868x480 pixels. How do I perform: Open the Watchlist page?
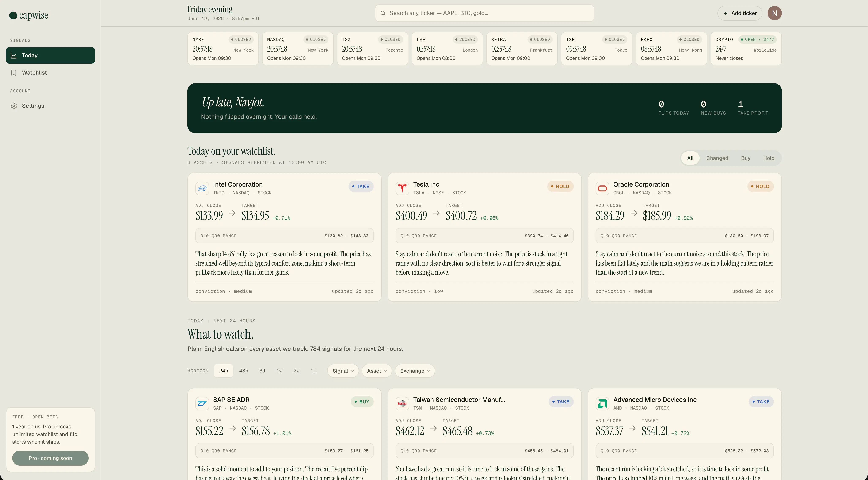(x=50, y=72)
